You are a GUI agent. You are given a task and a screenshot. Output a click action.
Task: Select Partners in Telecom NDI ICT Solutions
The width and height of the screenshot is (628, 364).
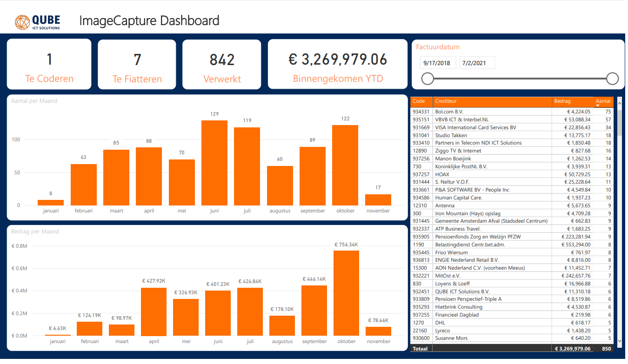[512, 143]
